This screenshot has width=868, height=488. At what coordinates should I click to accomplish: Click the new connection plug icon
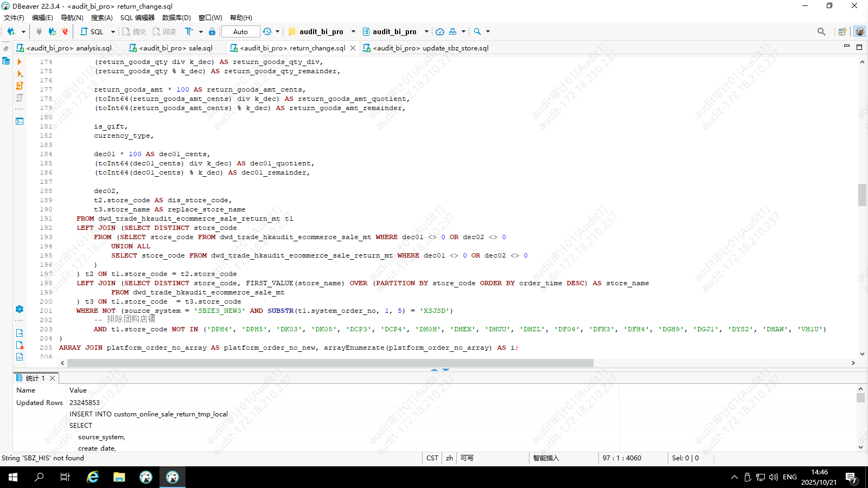(x=11, y=31)
